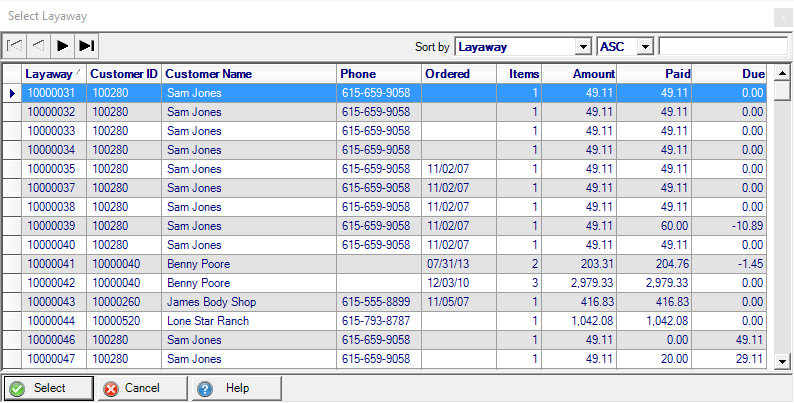Click the green checkmark Select button
Viewport: 794px width, 403px height.
click(49, 388)
